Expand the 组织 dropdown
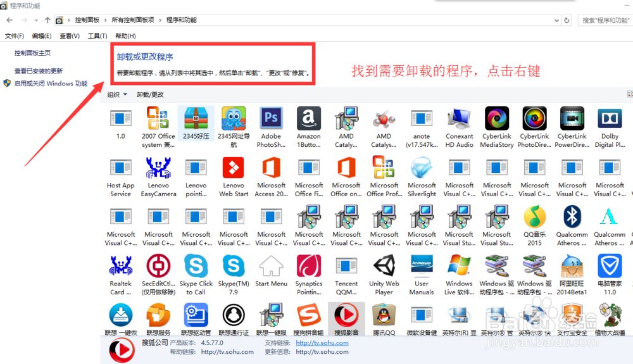 [x=117, y=94]
